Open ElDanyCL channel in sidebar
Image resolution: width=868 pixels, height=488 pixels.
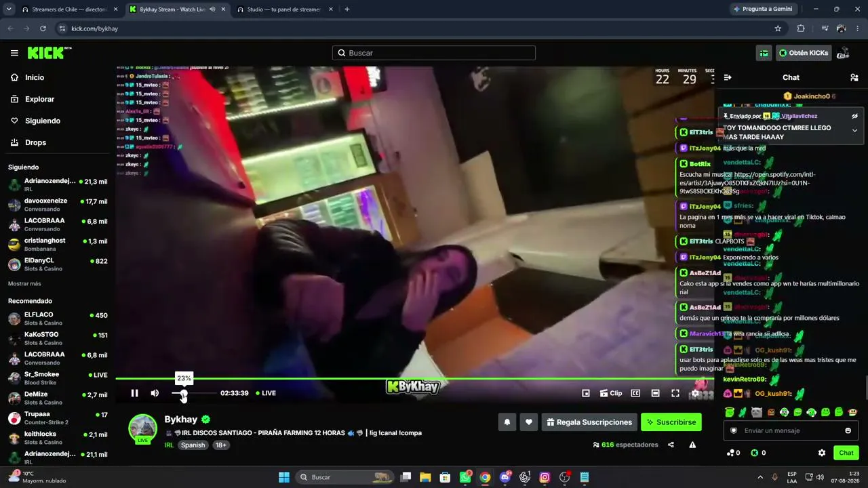58,264
